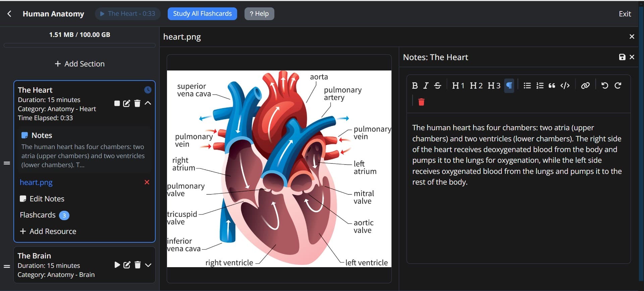Screen dimensions: 644x291
Task: Insert a code block in notes
Action: coord(565,86)
